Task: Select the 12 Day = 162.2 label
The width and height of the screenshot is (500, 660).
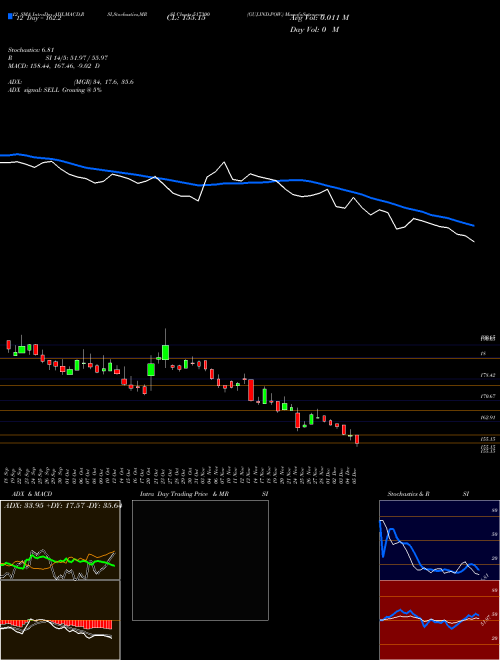Action: 37,18
